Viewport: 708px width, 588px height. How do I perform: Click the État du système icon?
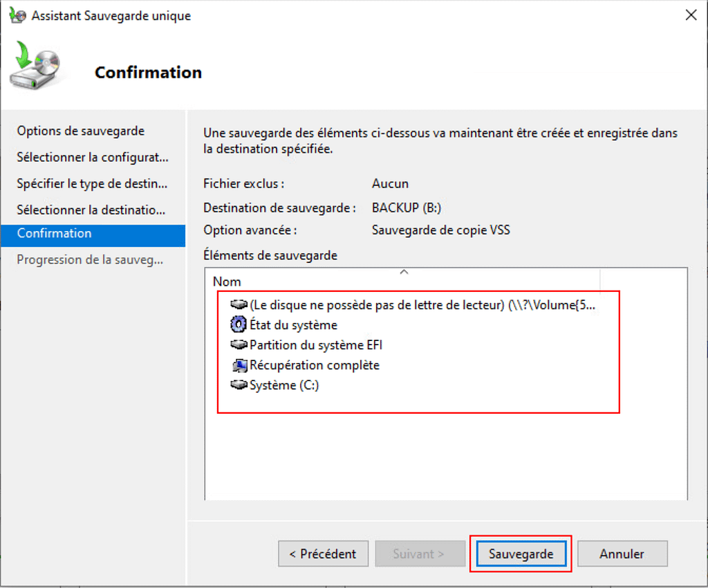tap(239, 324)
